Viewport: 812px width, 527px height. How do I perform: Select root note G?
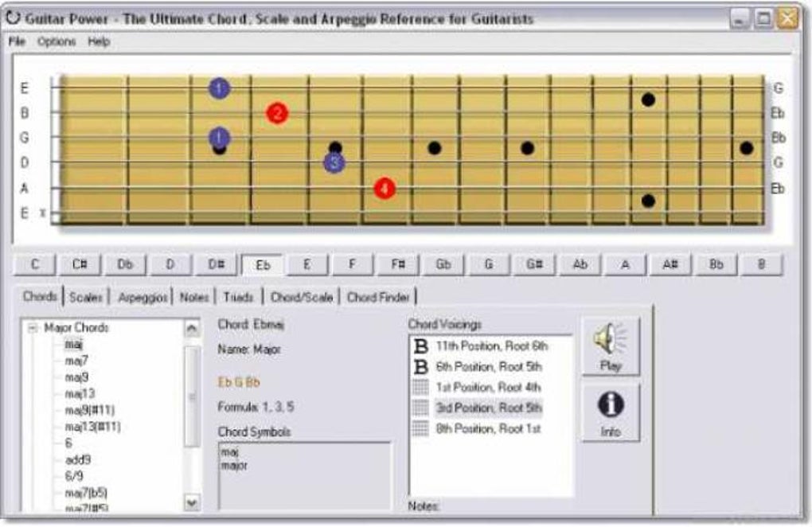(488, 264)
